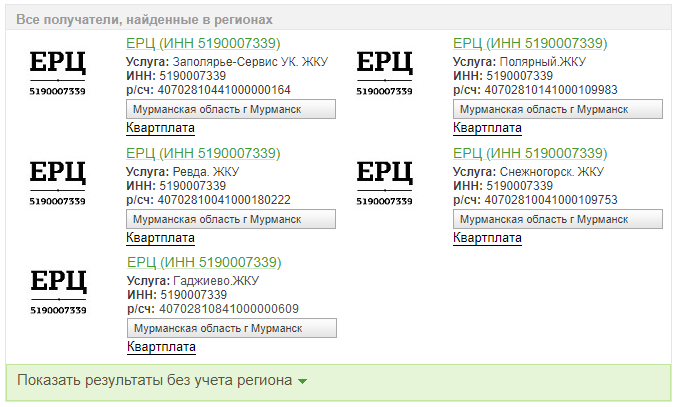This screenshot has height=407, width=678.
Task: Click ЕРЦ logo for Заполярье-Сервис УК service
Action: [x=58, y=73]
